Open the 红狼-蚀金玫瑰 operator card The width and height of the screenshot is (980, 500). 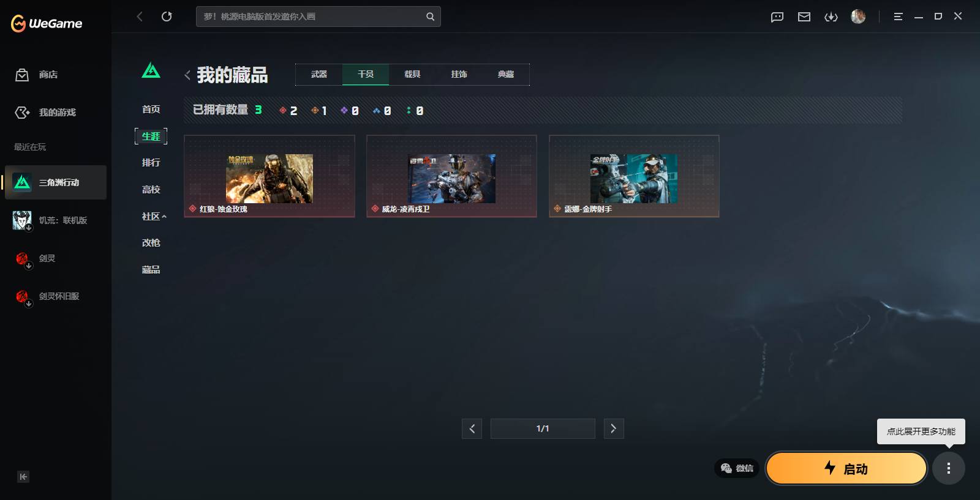click(269, 176)
